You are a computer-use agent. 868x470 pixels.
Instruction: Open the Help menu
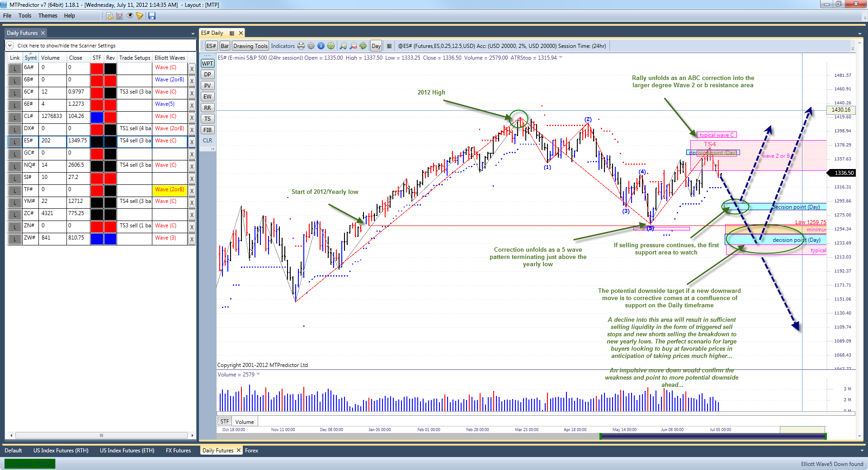point(69,15)
